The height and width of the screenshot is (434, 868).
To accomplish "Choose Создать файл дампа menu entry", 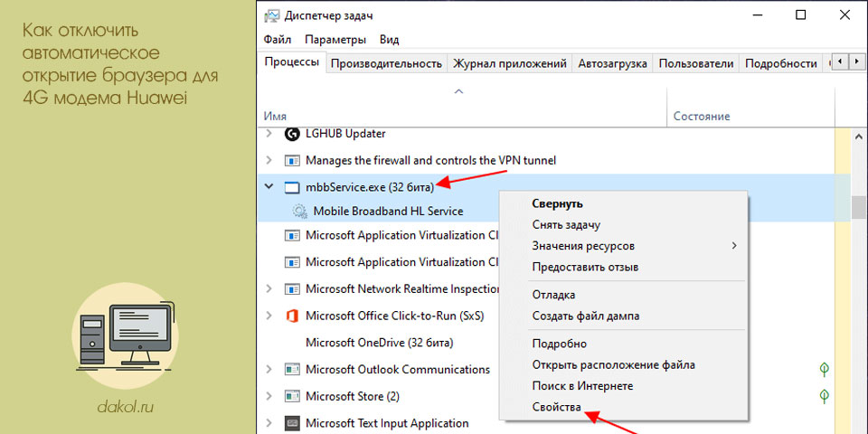I will [x=623, y=316].
